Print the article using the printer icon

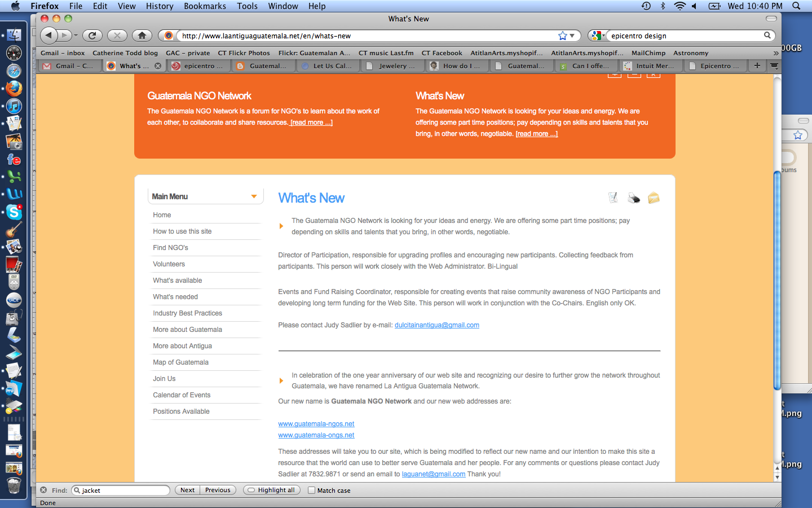tap(634, 198)
